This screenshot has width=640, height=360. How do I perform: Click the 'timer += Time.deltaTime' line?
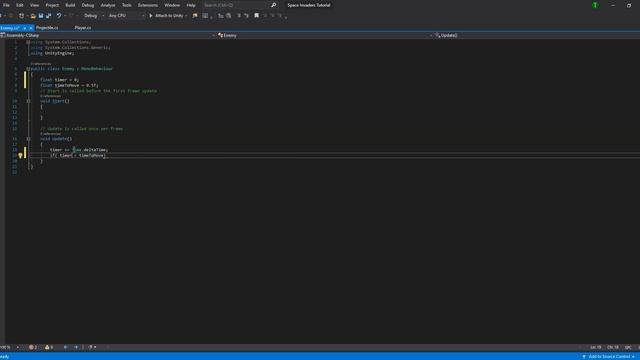point(78,150)
